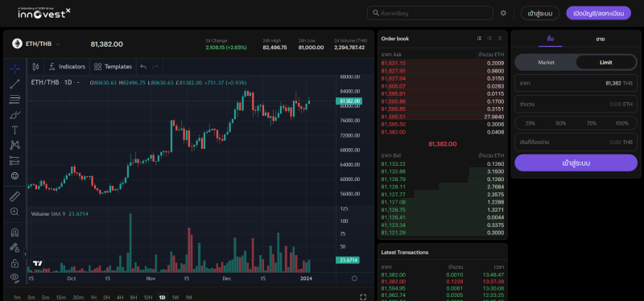Choose 75% amount shortcut

click(592, 123)
